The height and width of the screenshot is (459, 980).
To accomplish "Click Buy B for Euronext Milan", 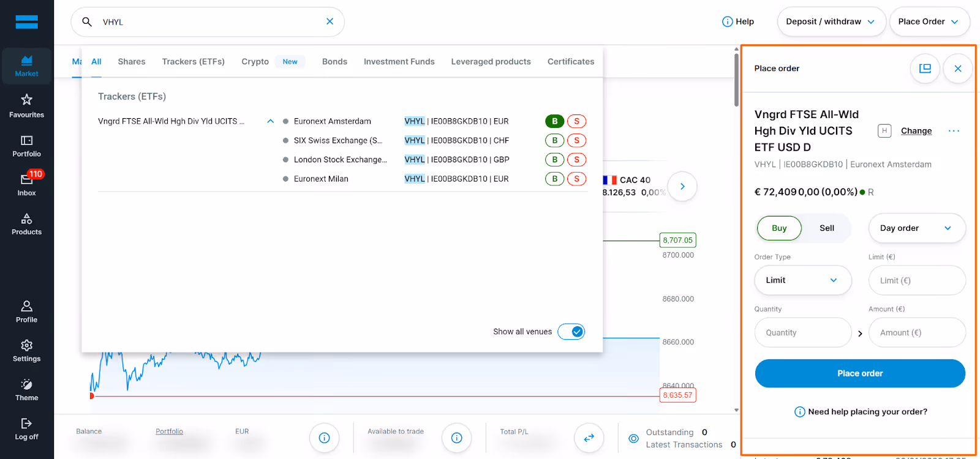I will click(x=554, y=179).
